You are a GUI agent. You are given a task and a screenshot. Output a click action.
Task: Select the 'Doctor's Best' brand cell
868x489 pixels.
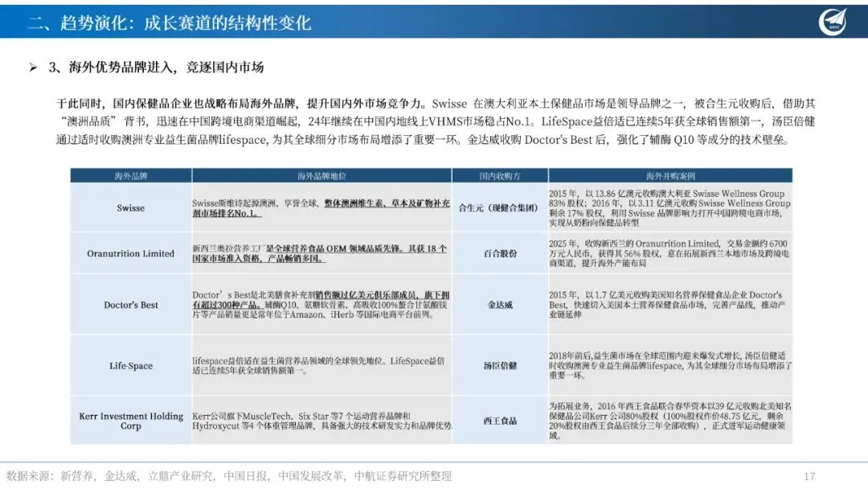(131, 305)
